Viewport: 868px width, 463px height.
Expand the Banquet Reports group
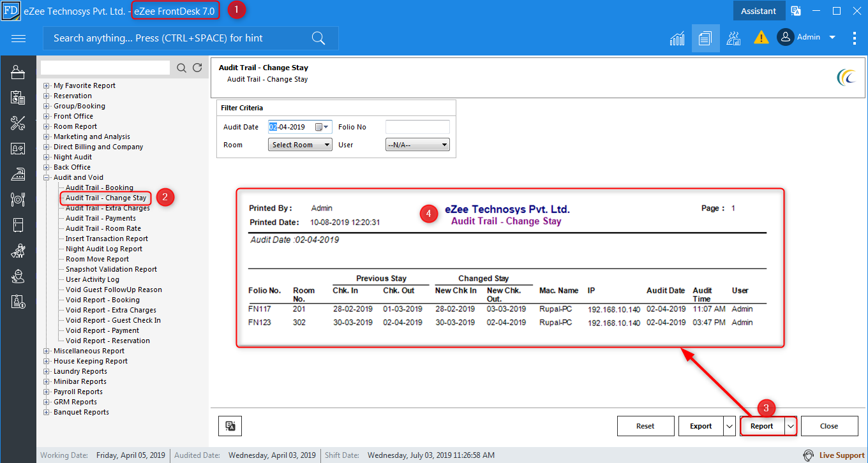(46, 412)
